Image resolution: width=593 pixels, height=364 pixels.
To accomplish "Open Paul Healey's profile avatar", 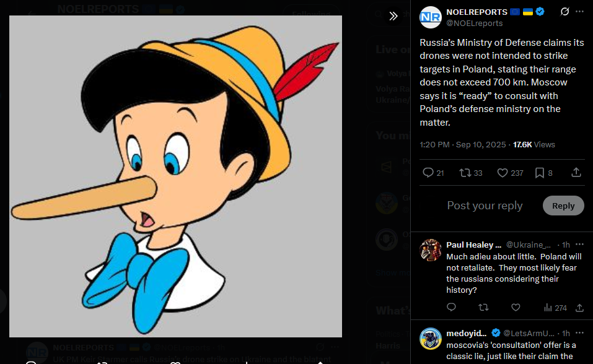I will point(431,250).
